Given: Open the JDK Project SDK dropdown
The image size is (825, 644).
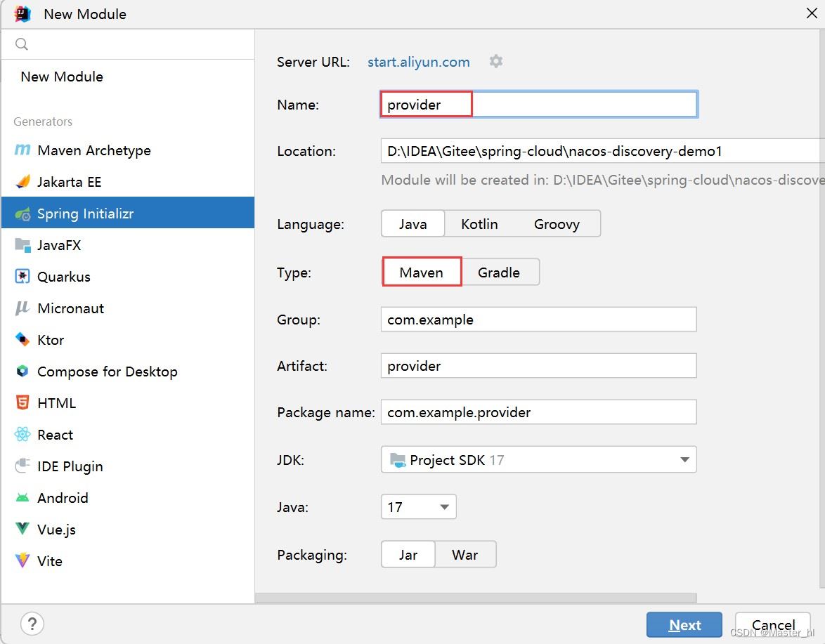Looking at the screenshot, I should [538, 460].
